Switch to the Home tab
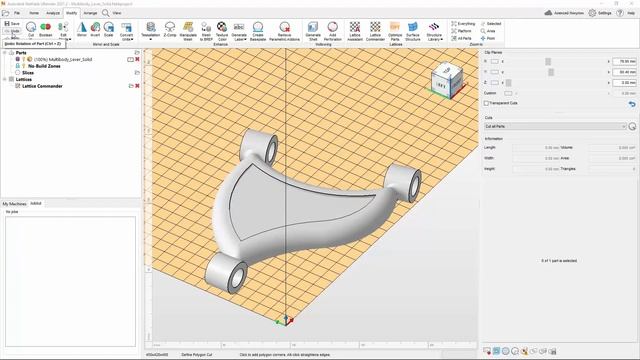The image size is (640, 360). click(34, 13)
